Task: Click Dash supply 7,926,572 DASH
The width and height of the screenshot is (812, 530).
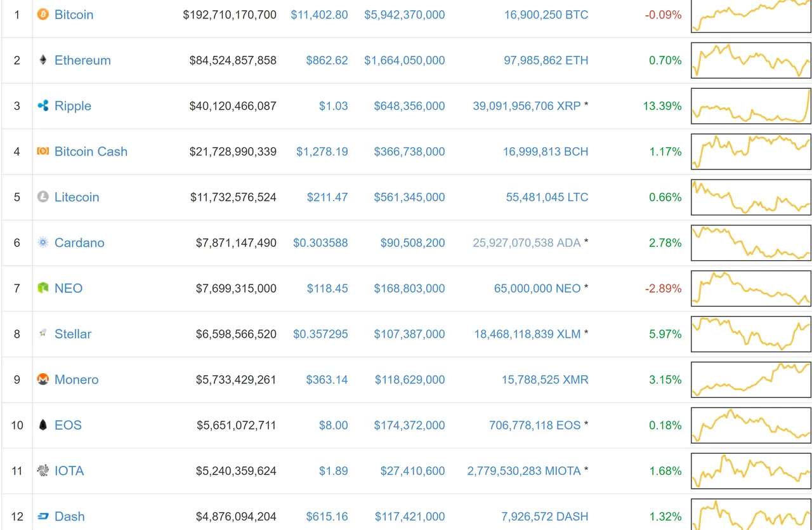Action: coord(545,517)
